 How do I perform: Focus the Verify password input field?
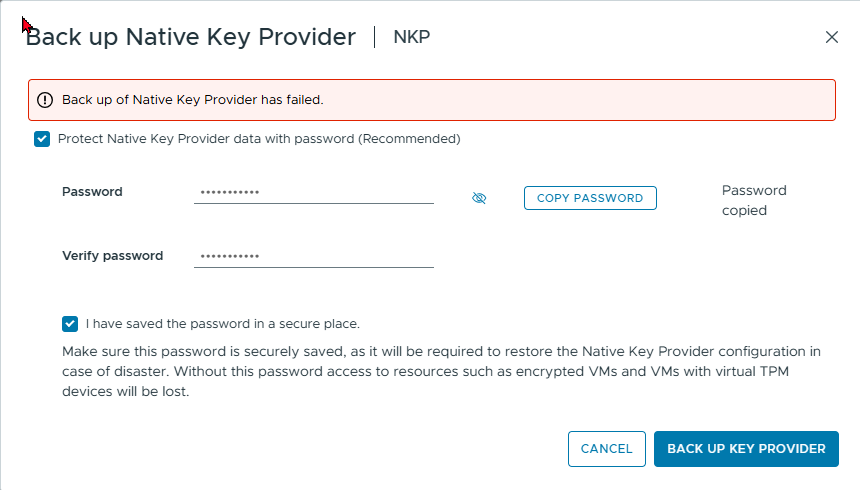[314, 256]
